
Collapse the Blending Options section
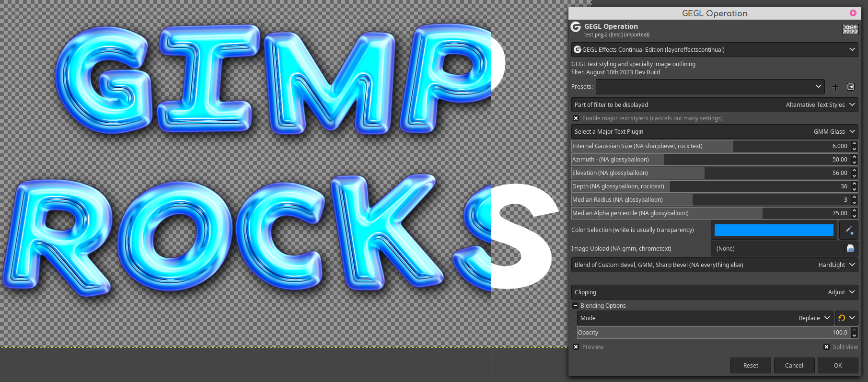point(575,305)
